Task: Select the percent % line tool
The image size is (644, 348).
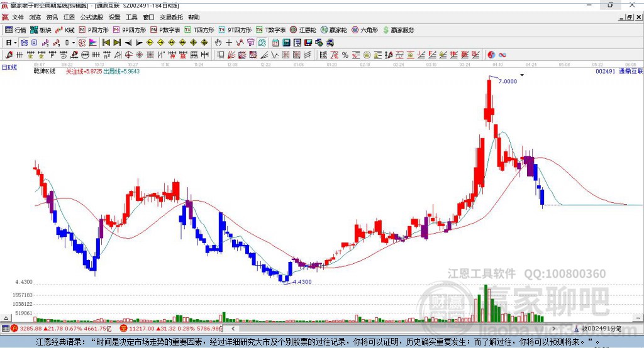Action: tap(345, 55)
